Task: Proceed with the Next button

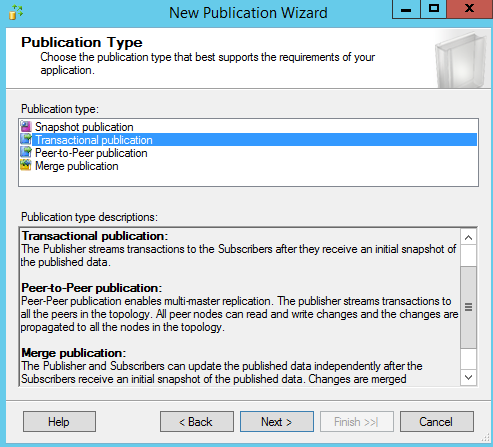Action: (277, 422)
